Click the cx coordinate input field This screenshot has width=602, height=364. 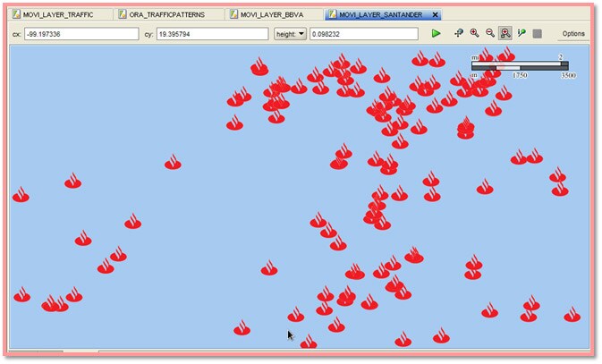[81, 34]
